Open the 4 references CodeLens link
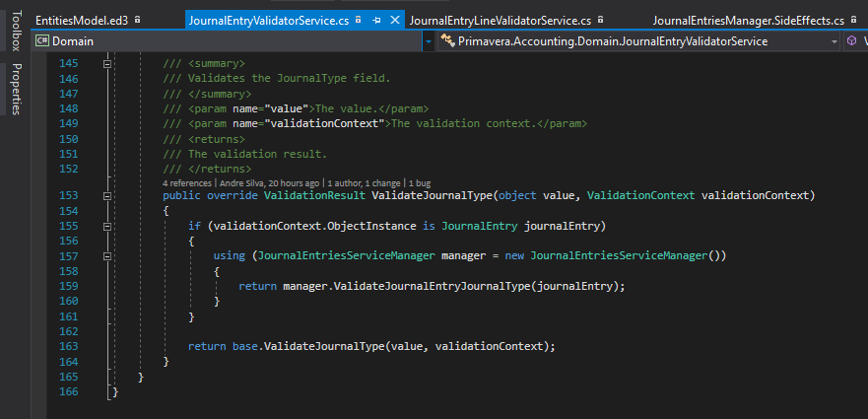The height and width of the screenshot is (419, 868). [187, 183]
